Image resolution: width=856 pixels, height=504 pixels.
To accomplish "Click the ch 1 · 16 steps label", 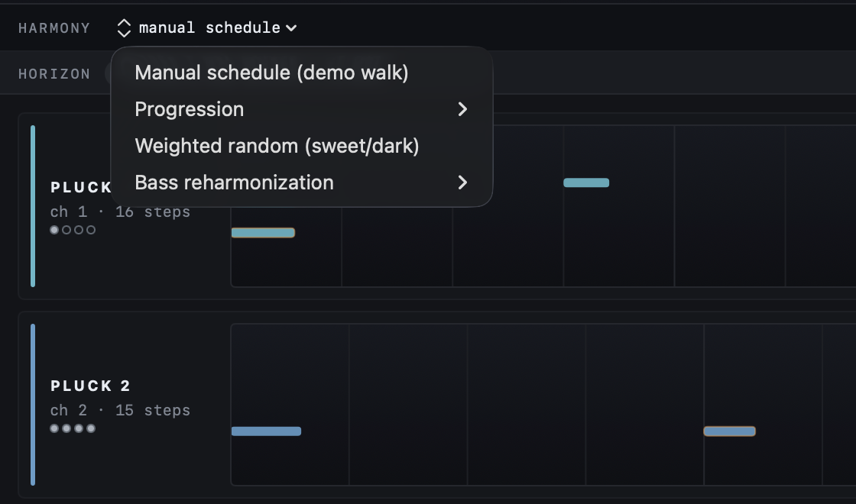I will pos(120,212).
